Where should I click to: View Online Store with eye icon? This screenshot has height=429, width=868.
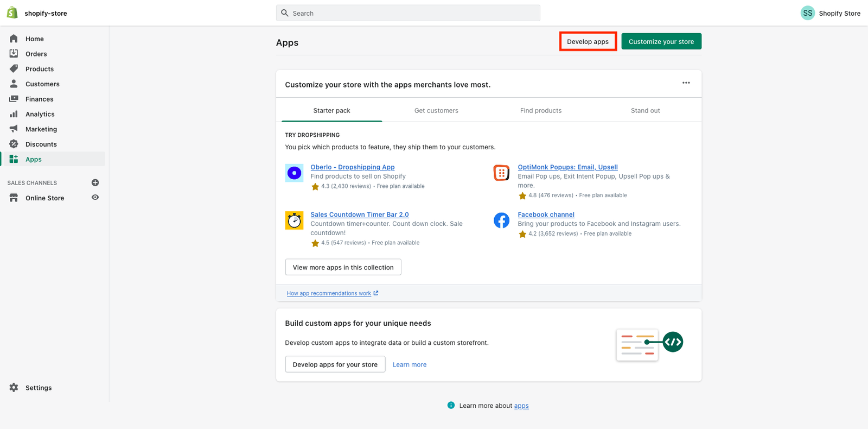(x=95, y=198)
